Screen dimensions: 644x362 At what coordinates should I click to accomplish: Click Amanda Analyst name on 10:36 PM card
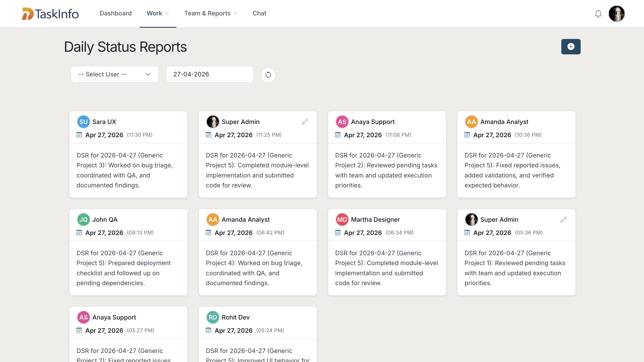pos(504,122)
